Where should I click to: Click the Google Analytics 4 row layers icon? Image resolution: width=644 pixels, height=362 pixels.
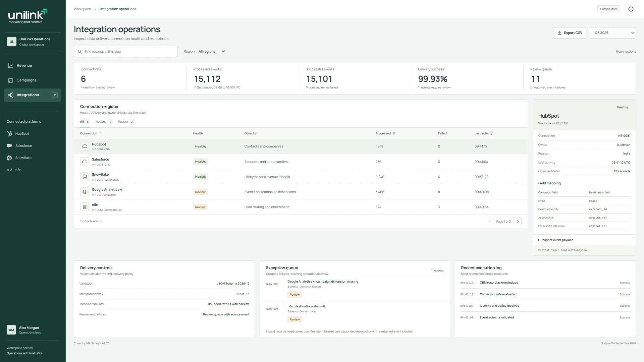[85, 192]
